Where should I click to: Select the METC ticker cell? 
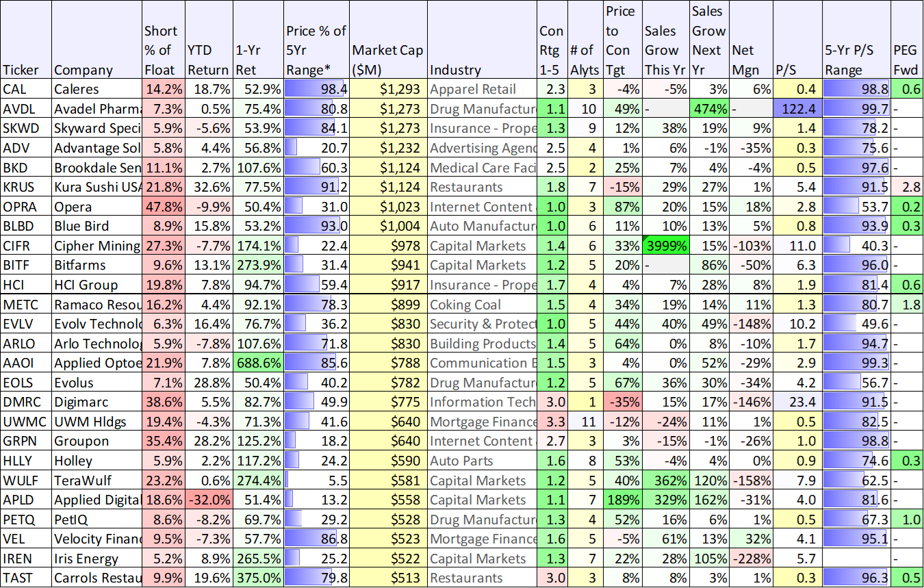point(27,305)
